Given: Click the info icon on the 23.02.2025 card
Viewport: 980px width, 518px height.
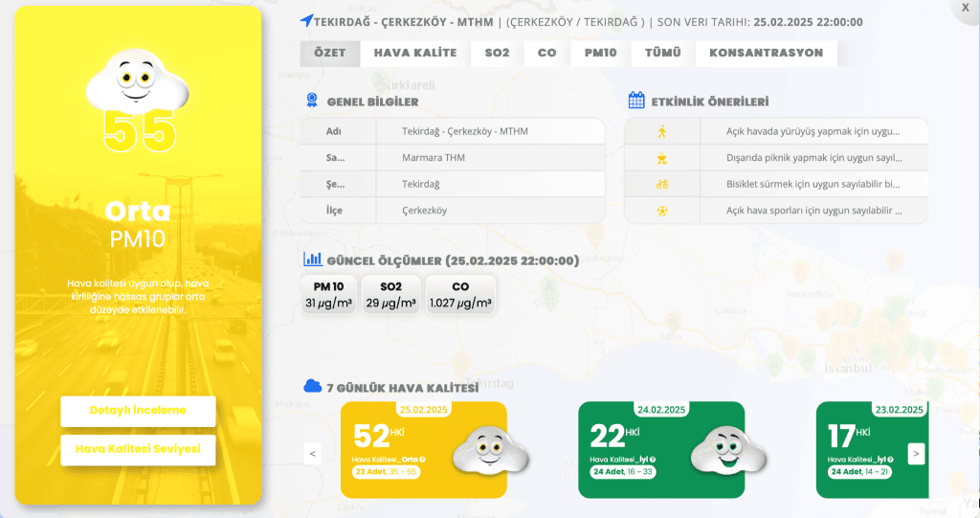Looking at the screenshot, I should [x=890, y=460].
